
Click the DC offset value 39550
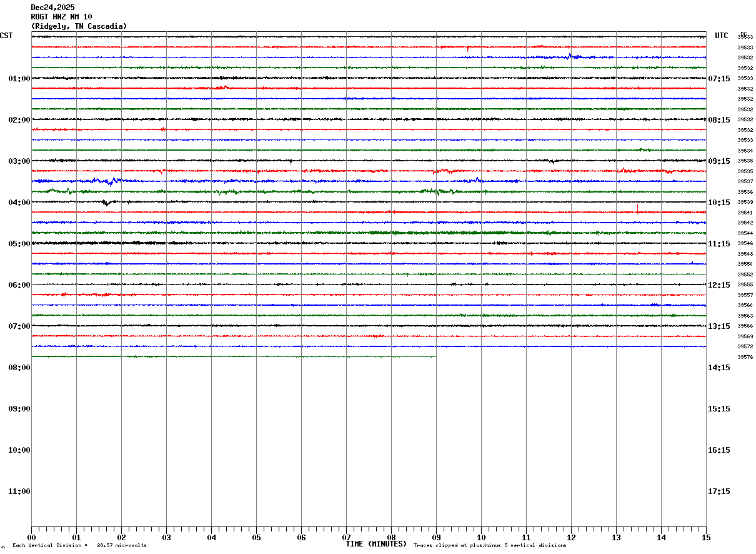click(x=745, y=264)
